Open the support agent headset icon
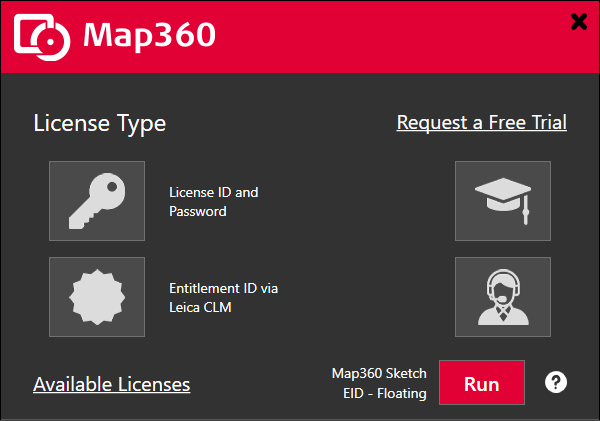Viewport: 600px width, 421px height. click(x=503, y=297)
